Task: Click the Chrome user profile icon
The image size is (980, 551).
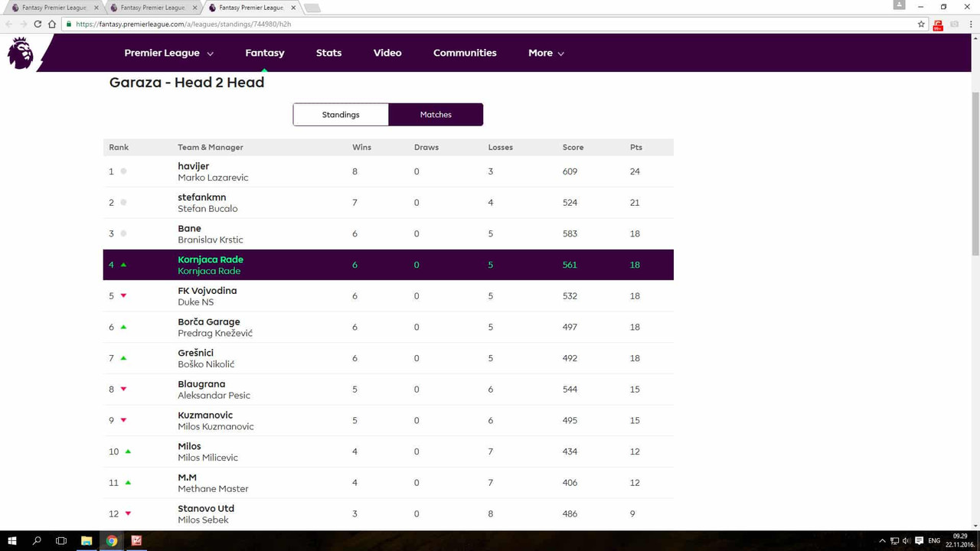Action: tap(900, 5)
